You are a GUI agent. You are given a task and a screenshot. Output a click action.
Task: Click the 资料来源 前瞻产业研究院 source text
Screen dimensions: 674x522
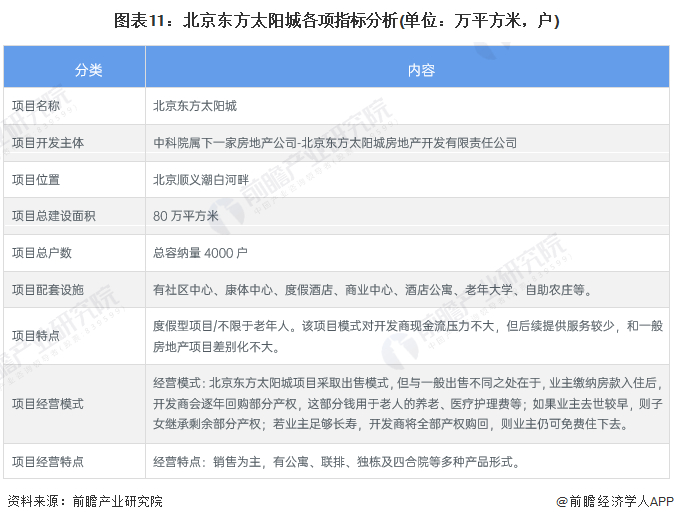[85, 501]
